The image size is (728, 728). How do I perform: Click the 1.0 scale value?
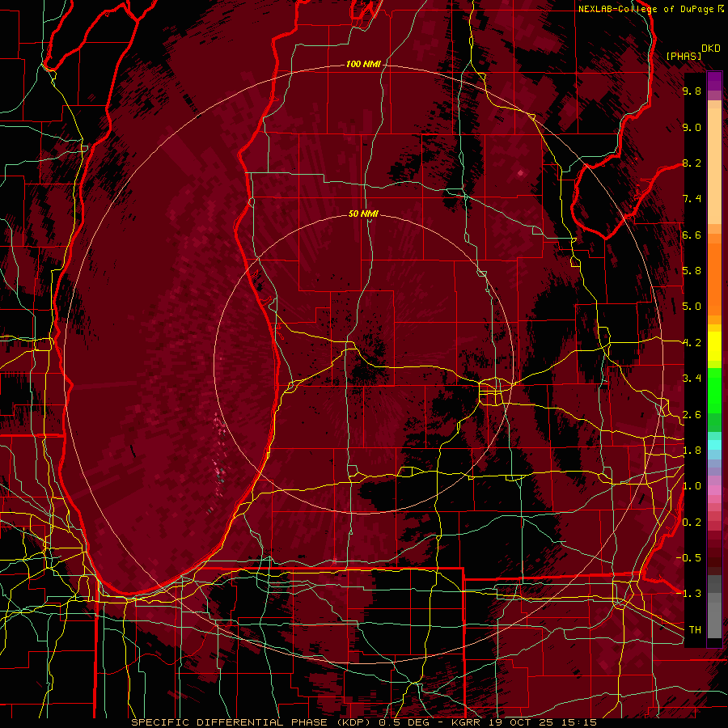(692, 486)
